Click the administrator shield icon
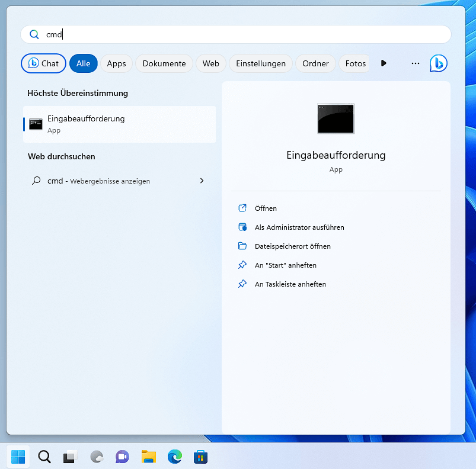This screenshot has height=469, width=476. tap(242, 227)
